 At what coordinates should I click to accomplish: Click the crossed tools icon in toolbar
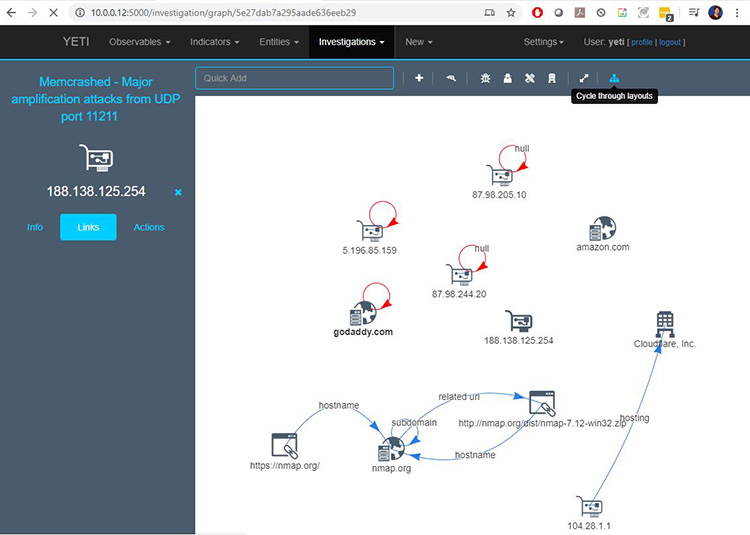click(x=529, y=78)
